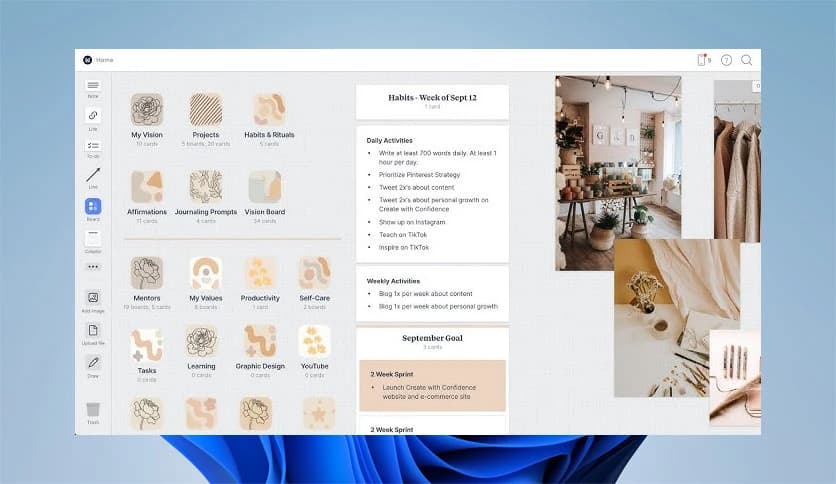The height and width of the screenshot is (484, 836).
Task: Select the pens flat-lay photo
Action: point(735,377)
